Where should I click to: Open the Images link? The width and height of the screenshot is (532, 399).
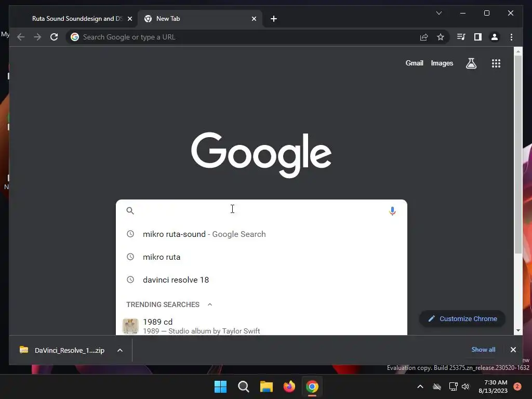(x=442, y=63)
